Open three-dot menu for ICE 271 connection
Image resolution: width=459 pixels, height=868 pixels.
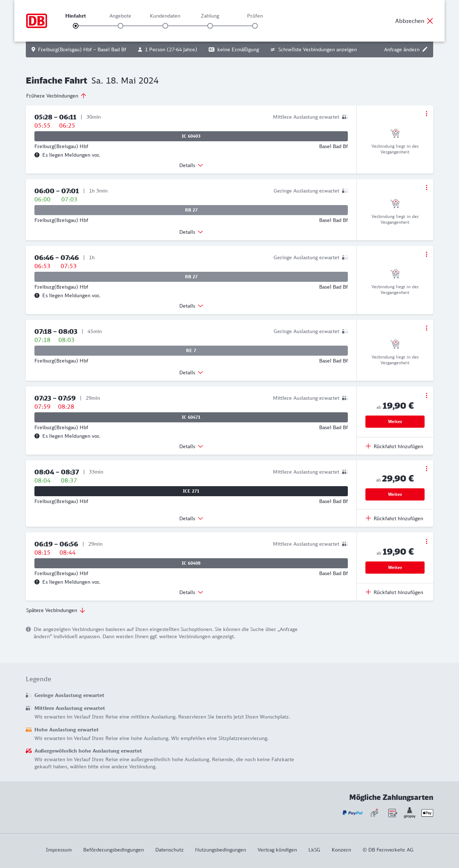tap(426, 469)
